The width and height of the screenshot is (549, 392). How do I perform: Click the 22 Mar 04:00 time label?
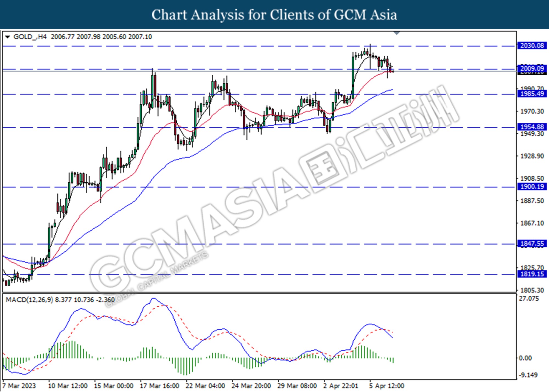(205, 386)
